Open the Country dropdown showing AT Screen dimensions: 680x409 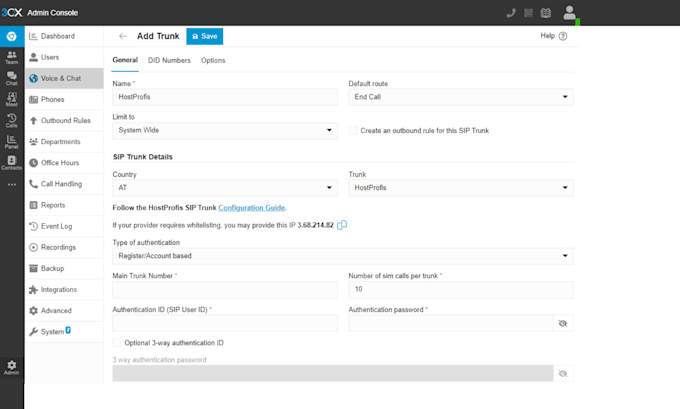[225, 188]
